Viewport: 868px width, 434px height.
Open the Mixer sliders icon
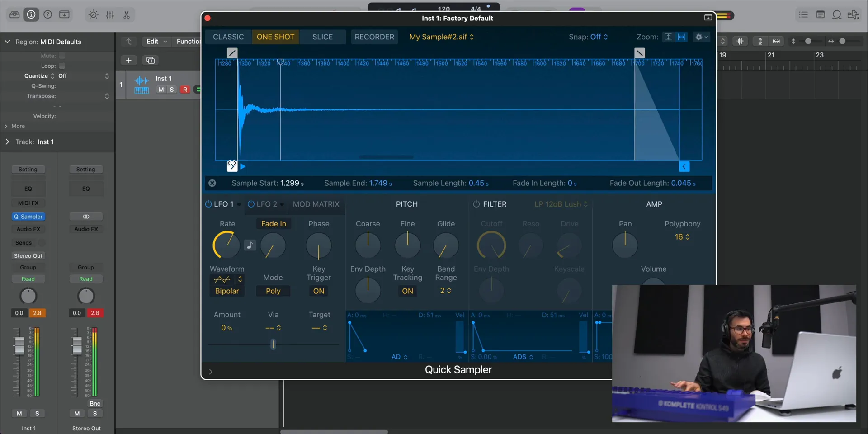[x=110, y=14]
